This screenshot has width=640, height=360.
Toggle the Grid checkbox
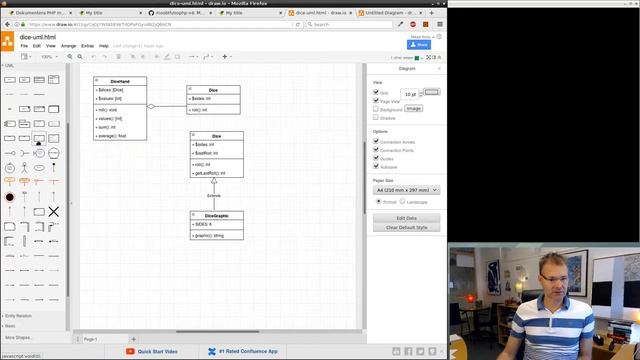[x=376, y=92]
